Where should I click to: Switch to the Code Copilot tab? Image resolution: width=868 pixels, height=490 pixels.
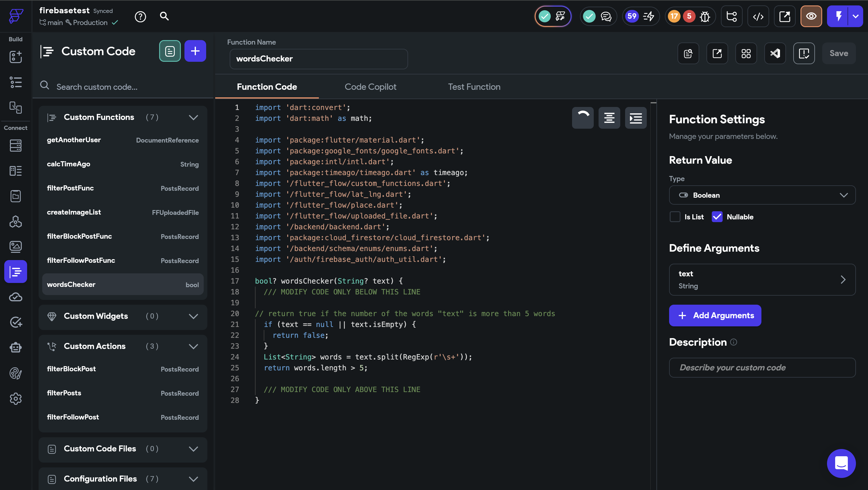pyautogui.click(x=370, y=87)
